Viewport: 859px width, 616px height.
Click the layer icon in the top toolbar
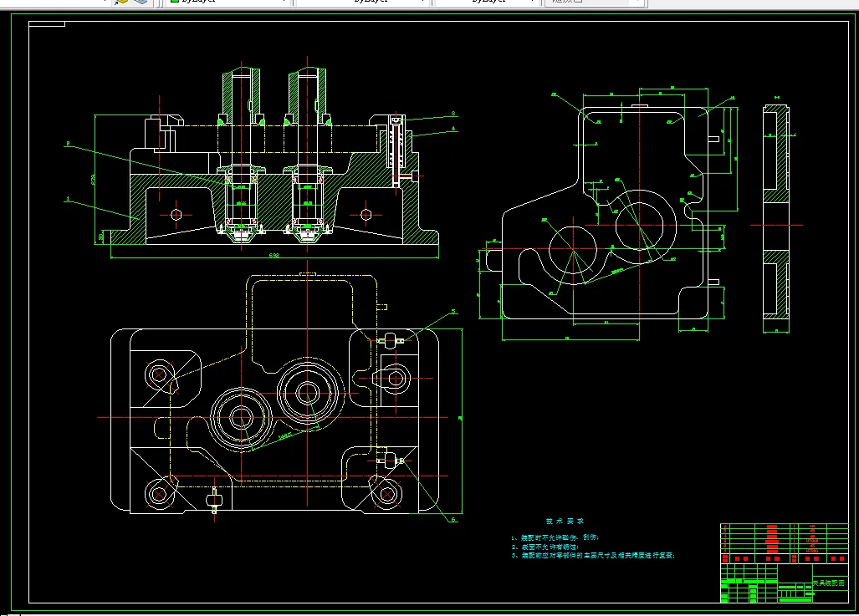coord(122,2)
